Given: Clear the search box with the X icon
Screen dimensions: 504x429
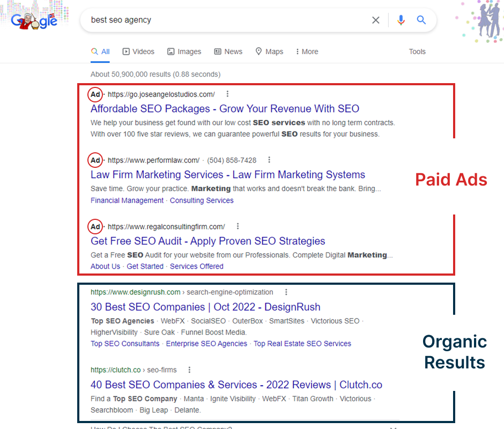Looking at the screenshot, I should click(375, 20).
